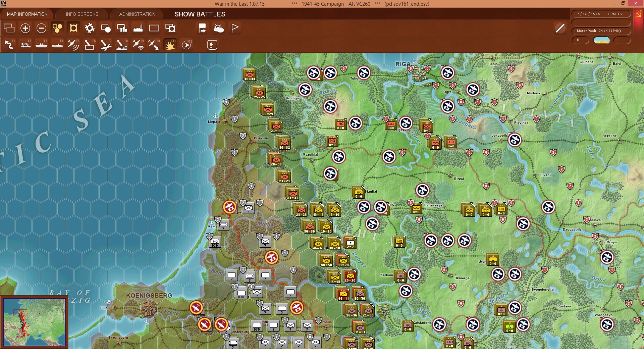This screenshot has width=644, height=349.
Task: Show factories using the factory icon
Action: pyautogui.click(x=138, y=28)
